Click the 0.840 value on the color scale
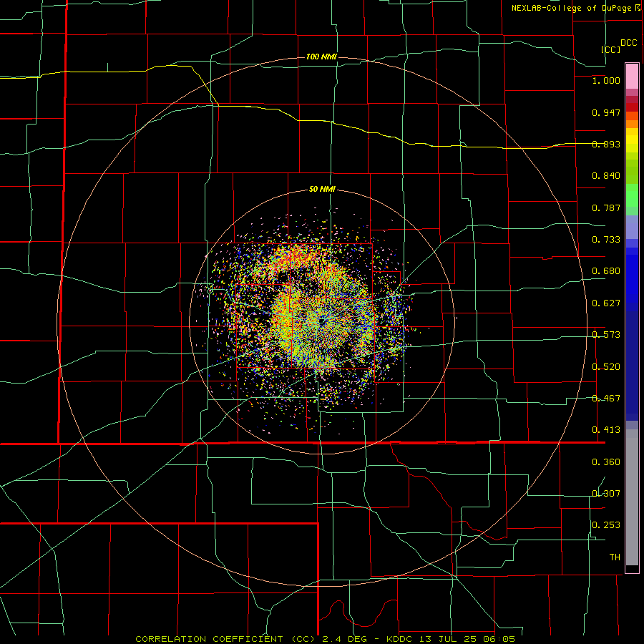 [606, 176]
